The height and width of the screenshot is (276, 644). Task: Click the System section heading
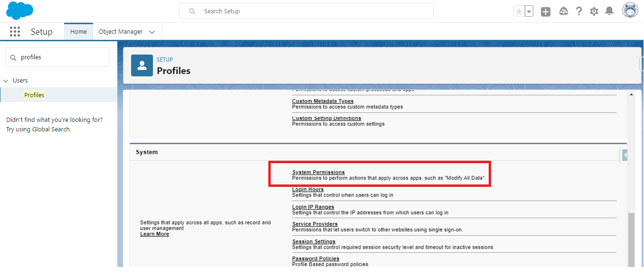147,152
